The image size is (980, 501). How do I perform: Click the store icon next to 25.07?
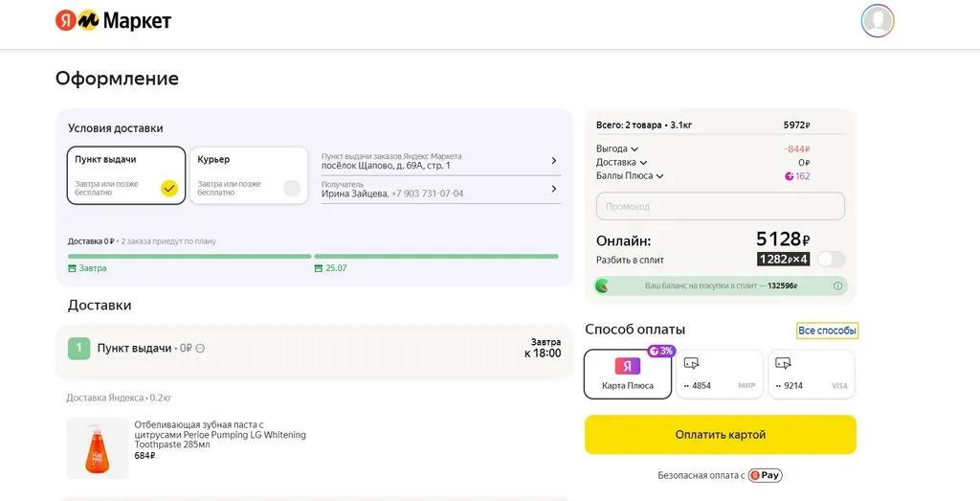319,268
